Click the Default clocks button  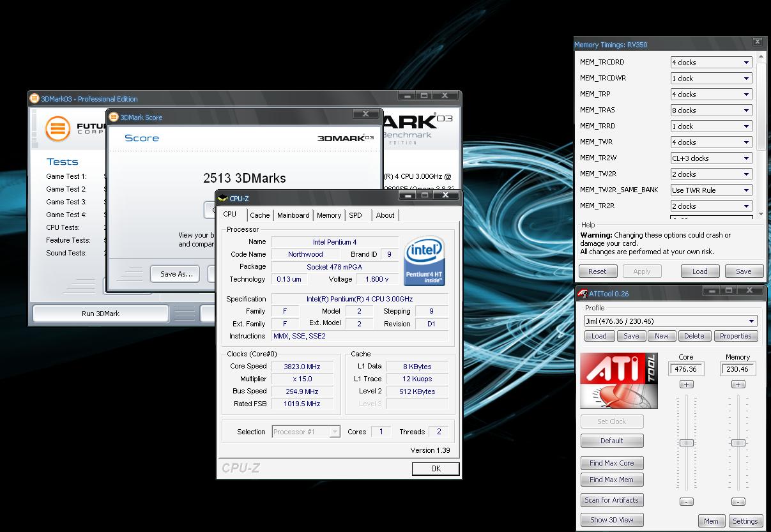coord(612,441)
